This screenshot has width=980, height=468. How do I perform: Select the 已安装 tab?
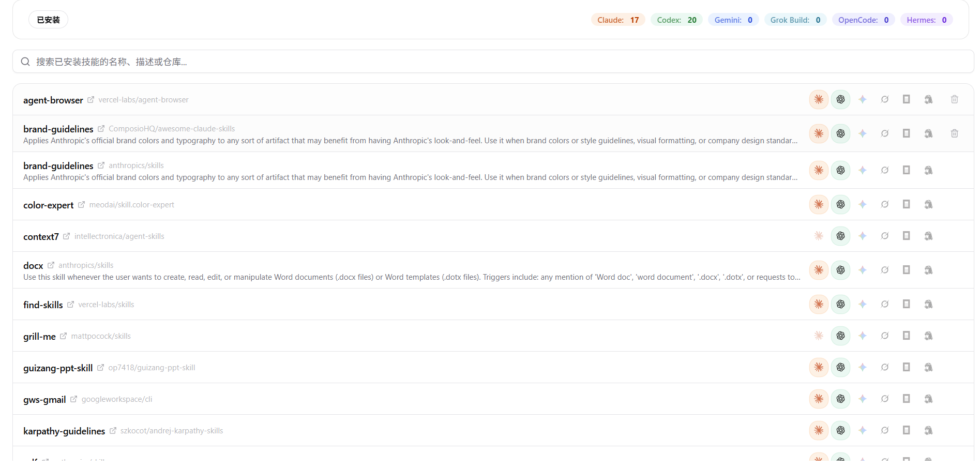tap(49, 20)
